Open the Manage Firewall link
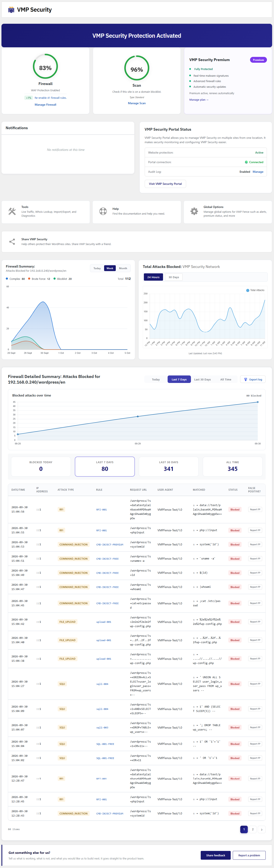 [45, 105]
